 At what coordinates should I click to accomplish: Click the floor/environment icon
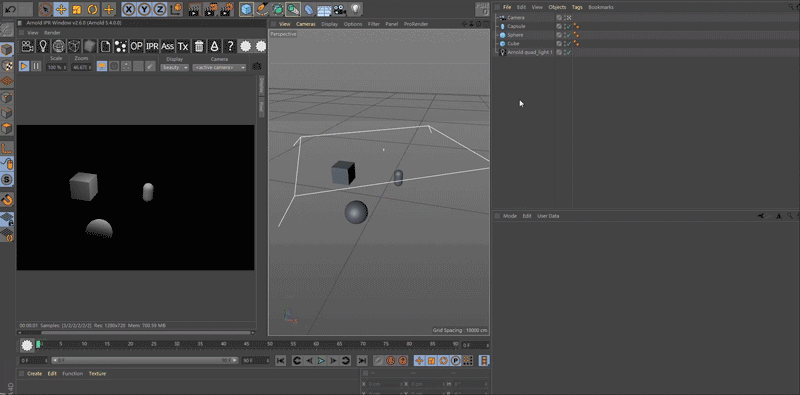tap(324, 9)
